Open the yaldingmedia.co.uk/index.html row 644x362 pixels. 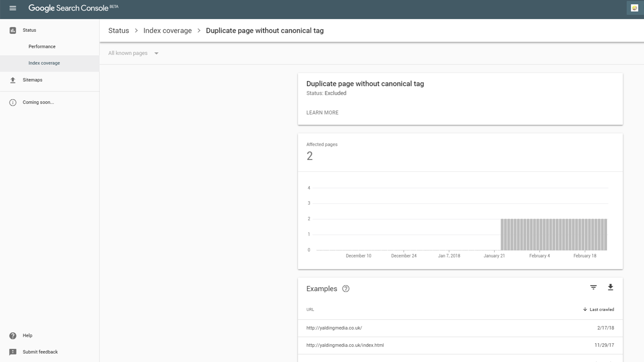[x=460, y=345]
